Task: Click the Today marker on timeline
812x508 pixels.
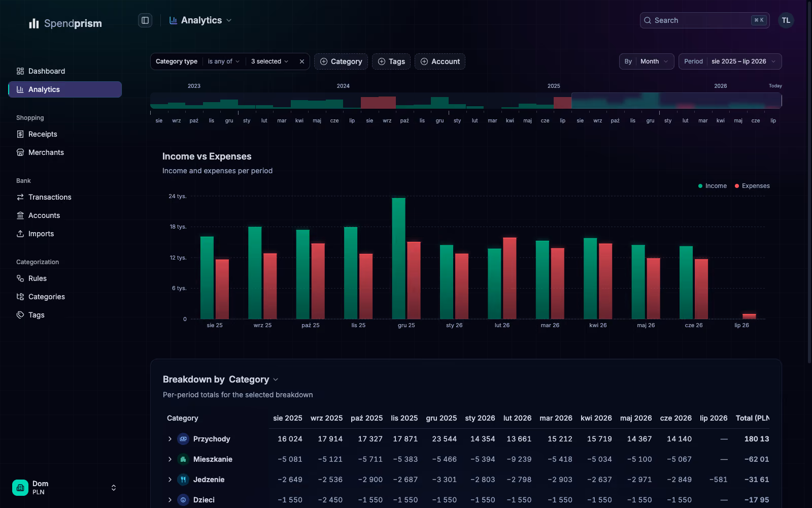Action: click(775, 86)
